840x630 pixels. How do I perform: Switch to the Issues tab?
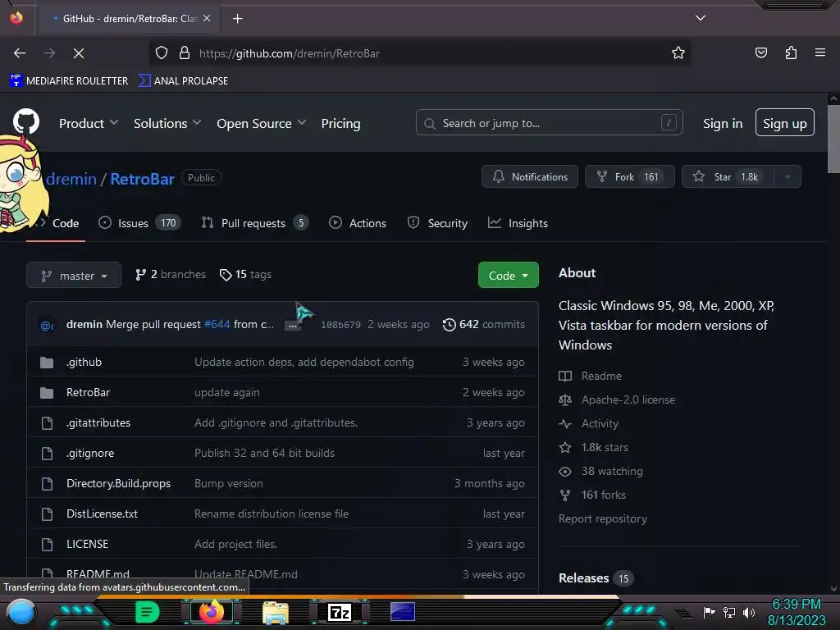(x=139, y=223)
